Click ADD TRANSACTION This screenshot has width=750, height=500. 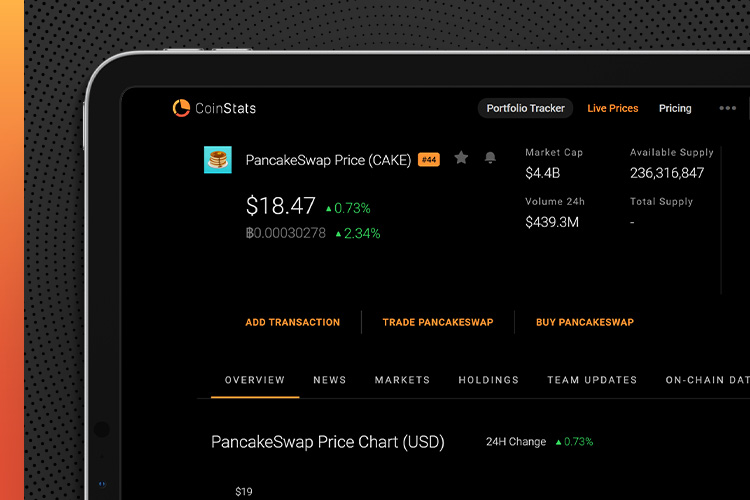293,322
